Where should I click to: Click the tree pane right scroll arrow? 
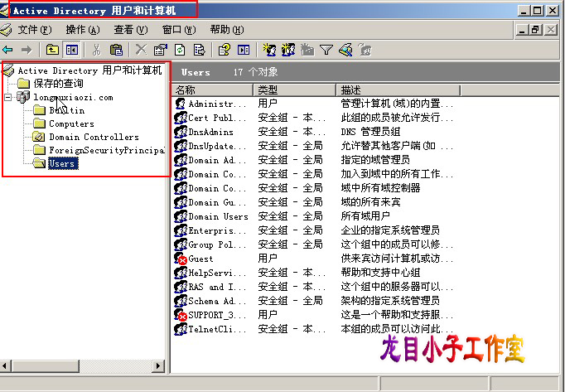tap(158, 366)
